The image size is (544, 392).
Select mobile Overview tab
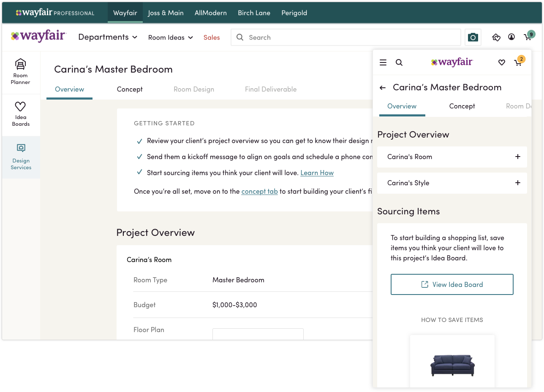402,106
